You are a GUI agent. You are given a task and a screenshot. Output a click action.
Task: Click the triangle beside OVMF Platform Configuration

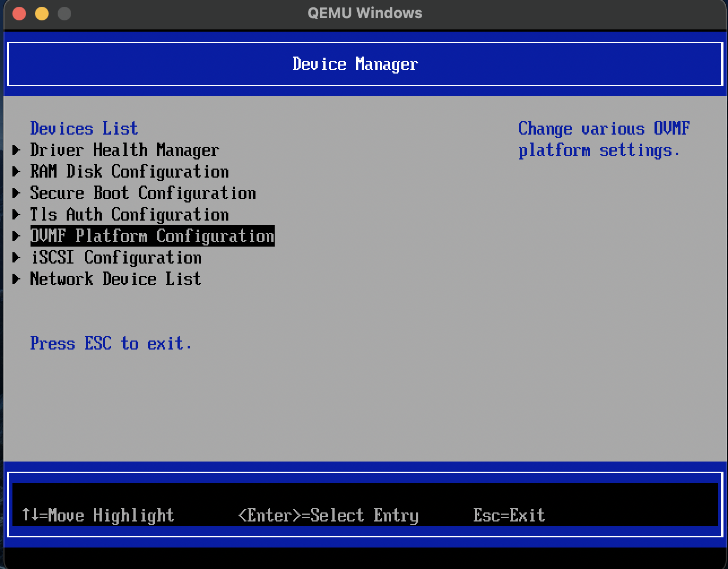click(17, 236)
